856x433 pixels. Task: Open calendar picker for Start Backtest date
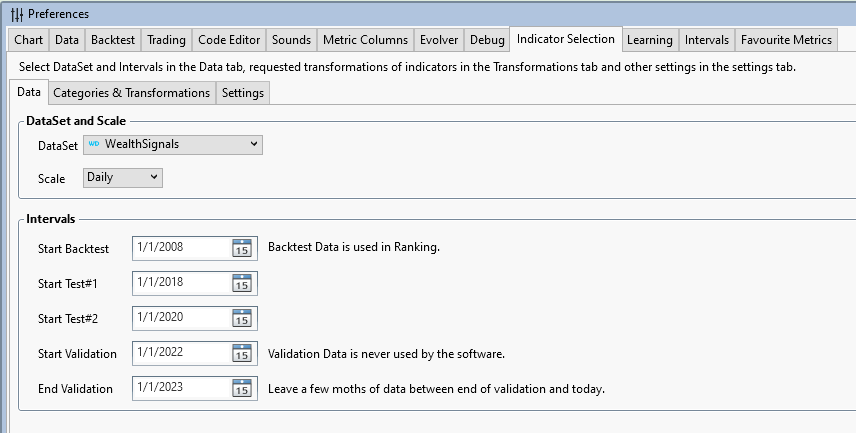[x=242, y=248]
